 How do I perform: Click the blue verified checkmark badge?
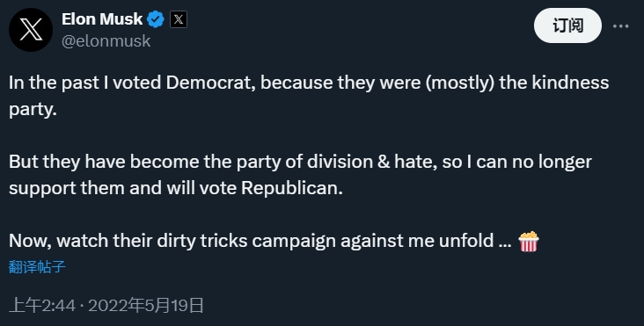pos(156,19)
